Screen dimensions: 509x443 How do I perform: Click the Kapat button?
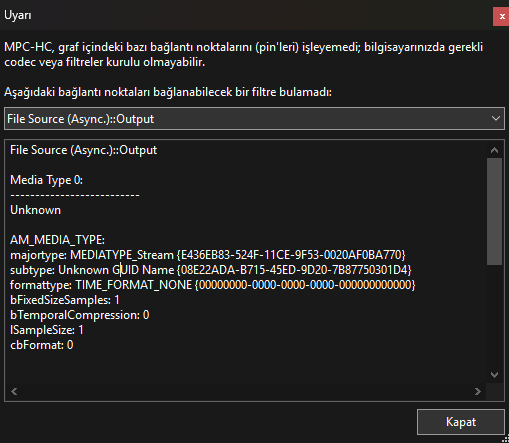click(461, 422)
